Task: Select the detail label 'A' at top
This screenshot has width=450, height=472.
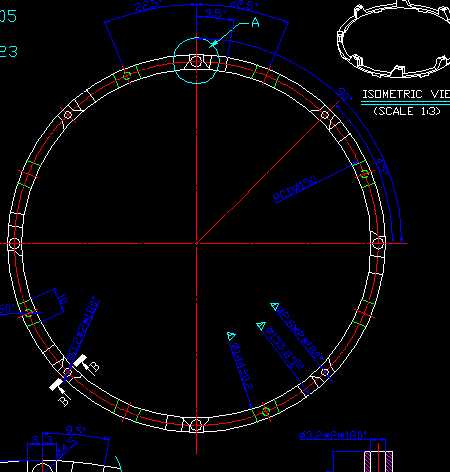Action: point(255,23)
